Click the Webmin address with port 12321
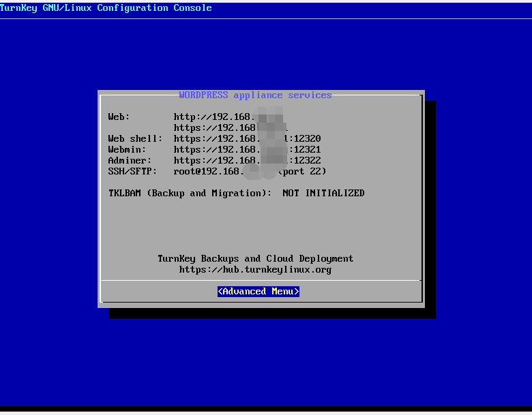Image resolution: width=532 pixels, height=415 pixels. (x=247, y=149)
